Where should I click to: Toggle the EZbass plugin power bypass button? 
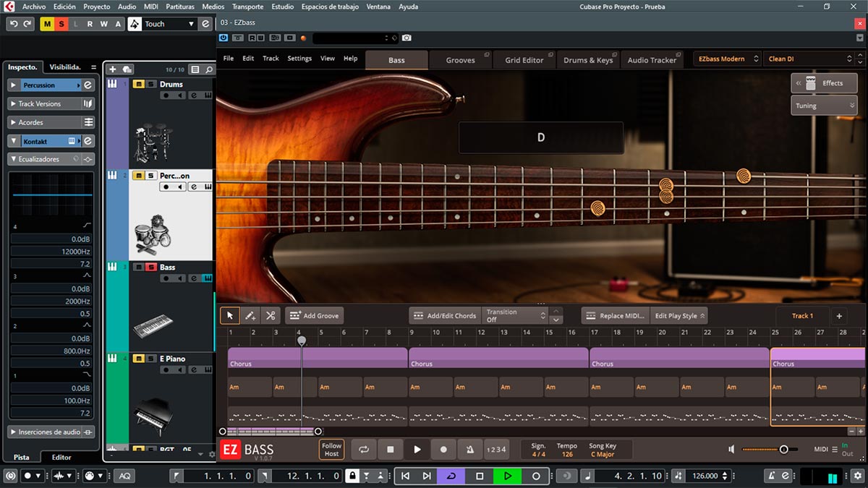tap(223, 38)
